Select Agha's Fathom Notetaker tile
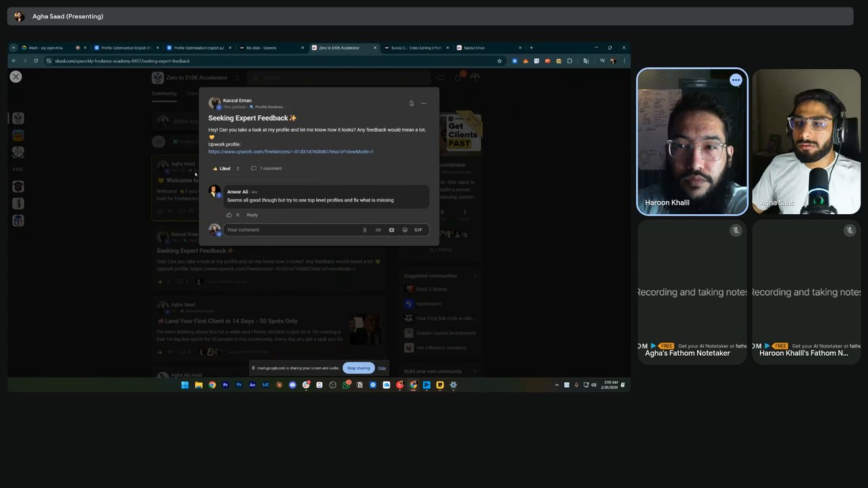Viewport: 868px width, 488px height. 692,291
